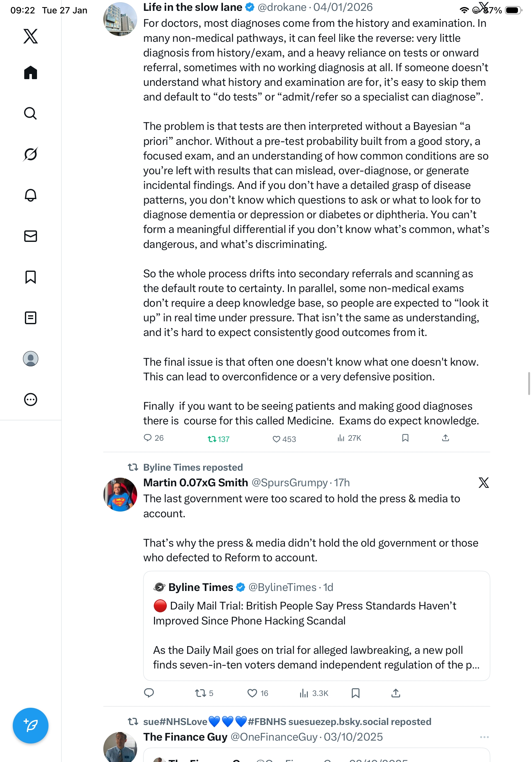Share the Life in the slow lane post

[x=446, y=438]
